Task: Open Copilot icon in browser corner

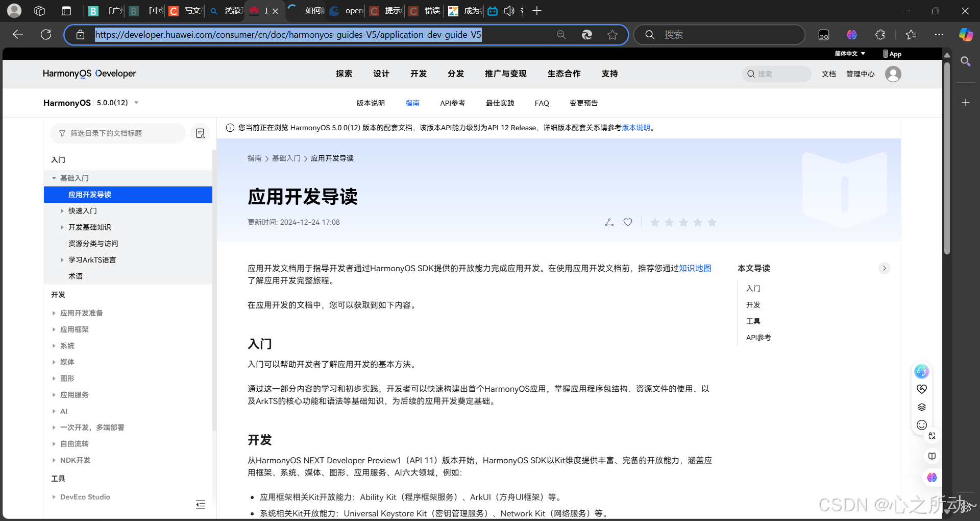Action: (x=966, y=35)
